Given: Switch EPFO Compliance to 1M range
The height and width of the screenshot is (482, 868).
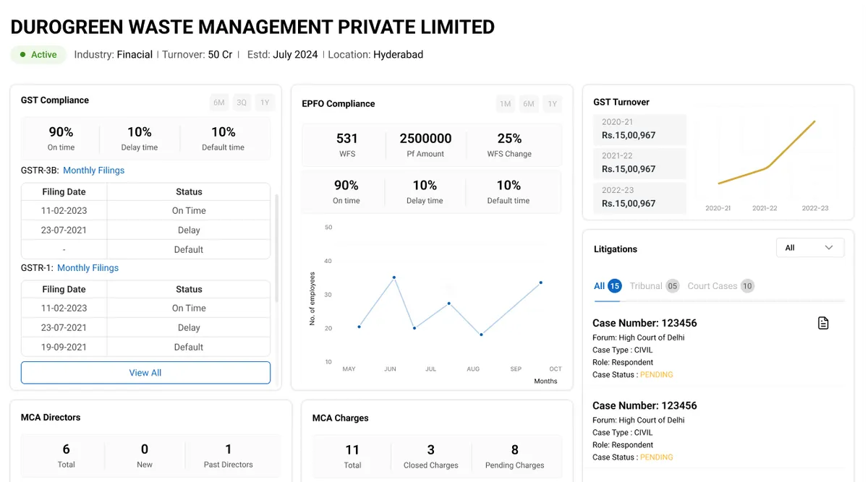Looking at the screenshot, I should 506,104.
